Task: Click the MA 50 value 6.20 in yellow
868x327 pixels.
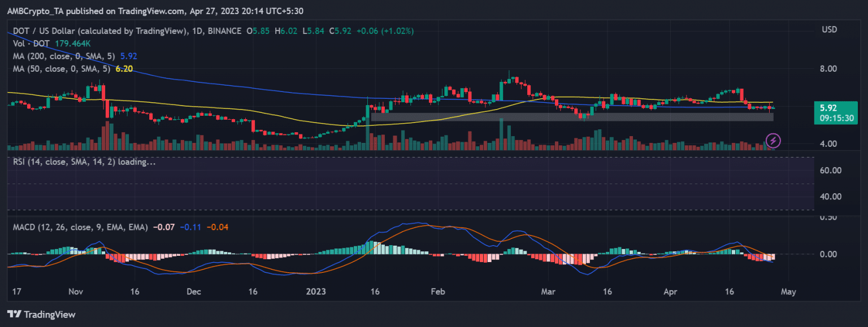Action: [124, 68]
